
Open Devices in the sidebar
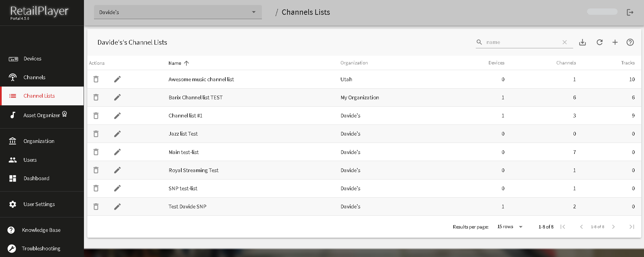coord(32,59)
